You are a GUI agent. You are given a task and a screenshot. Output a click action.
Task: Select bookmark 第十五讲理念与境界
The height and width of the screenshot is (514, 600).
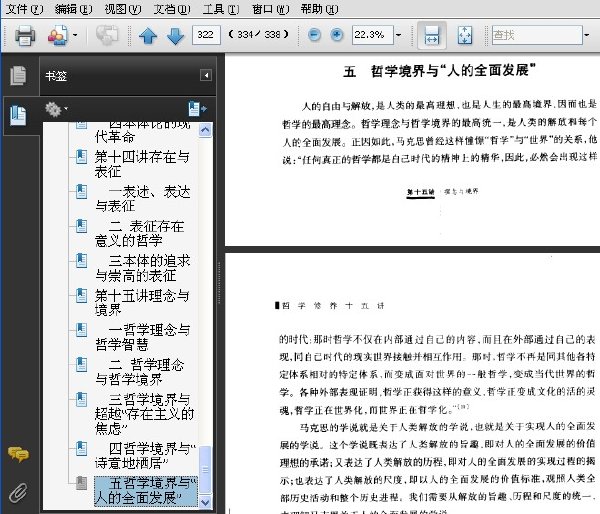click(142, 302)
